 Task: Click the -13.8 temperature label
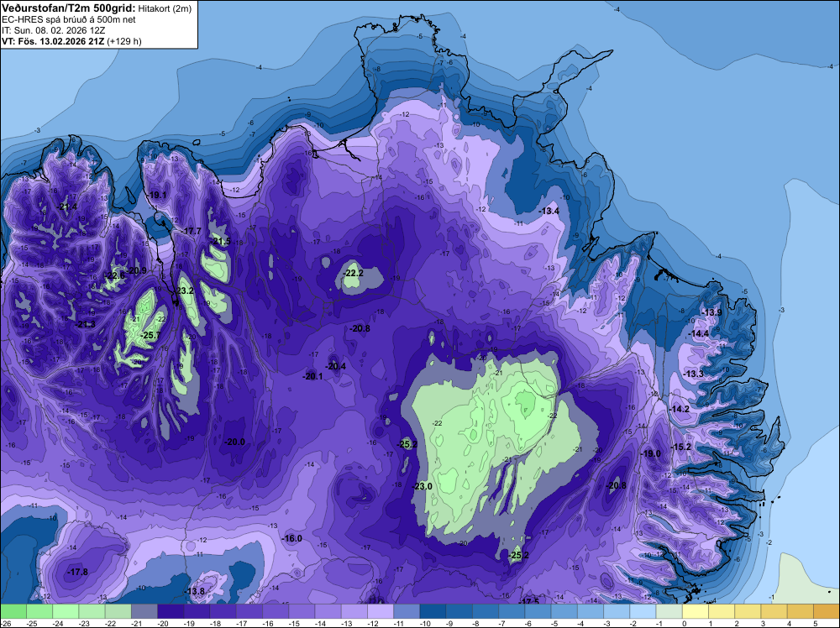pos(195,591)
